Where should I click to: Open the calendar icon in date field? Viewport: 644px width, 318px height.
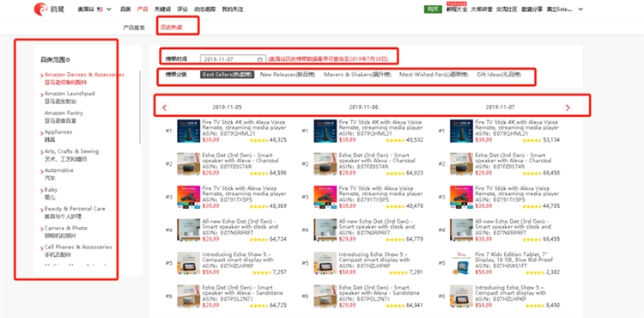tap(259, 59)
